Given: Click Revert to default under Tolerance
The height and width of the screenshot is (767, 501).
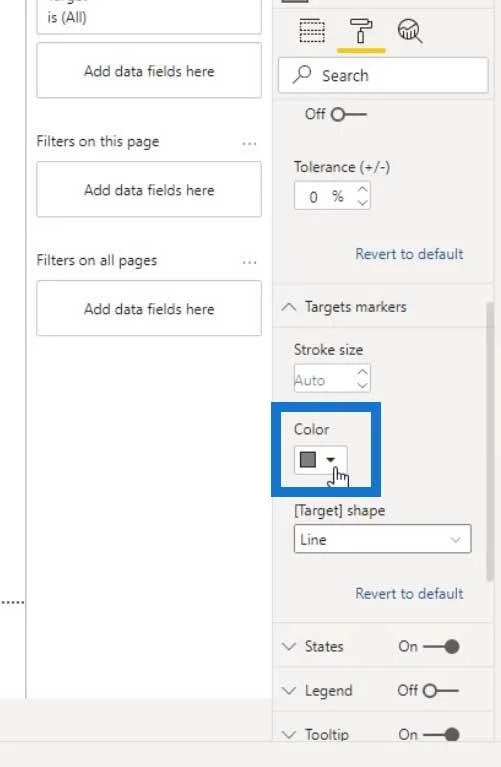Looking at the screenshot, I should pos(409,254).
